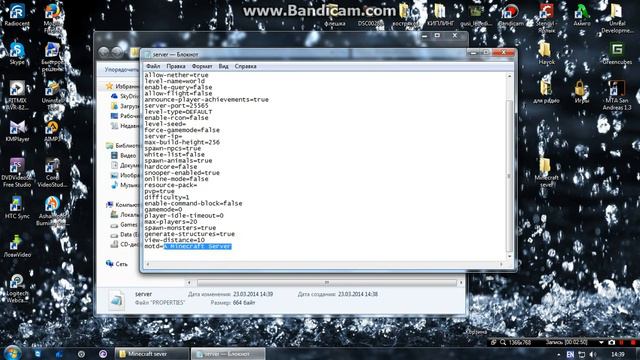Select Видео in Explorer navigation pane
The width and height of the screenshot is (640, 360).
coord(123,156)
